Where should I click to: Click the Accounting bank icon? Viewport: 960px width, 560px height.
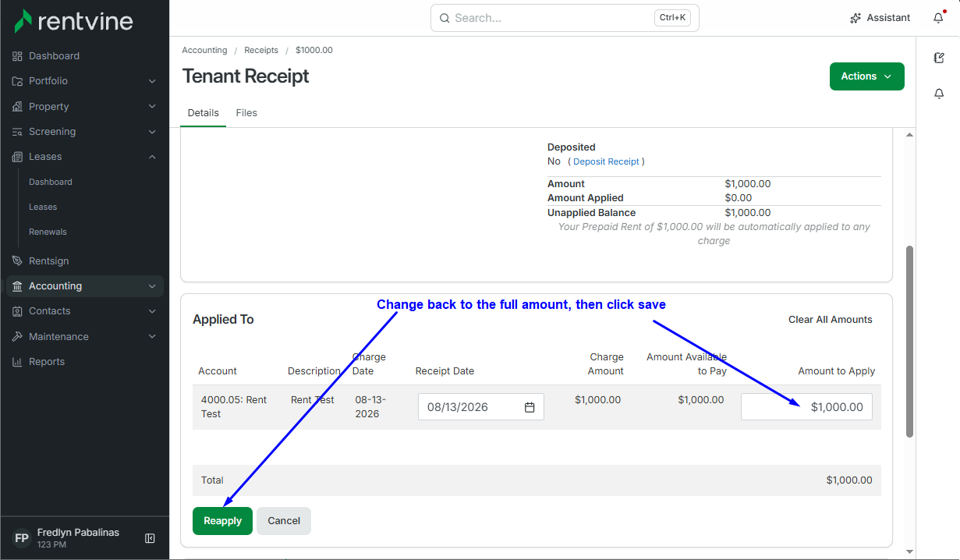pos(17,286)
